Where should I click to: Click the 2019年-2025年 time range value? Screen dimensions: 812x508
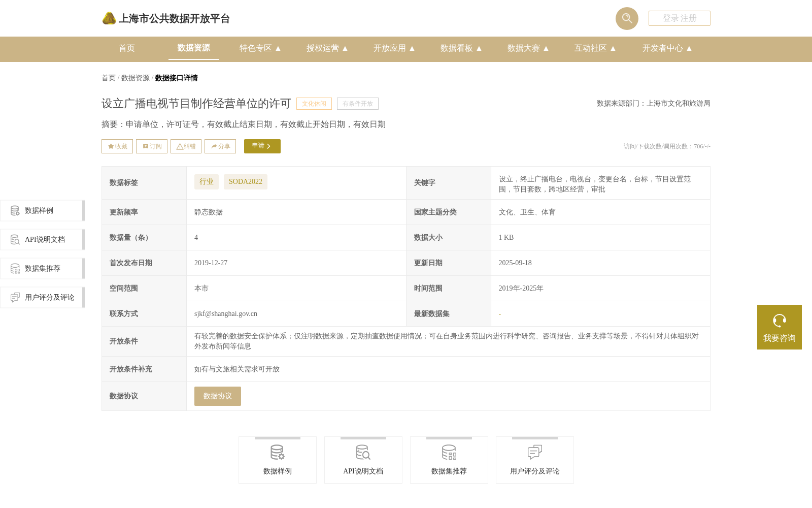pyautogui.click(x=521, y=289)
